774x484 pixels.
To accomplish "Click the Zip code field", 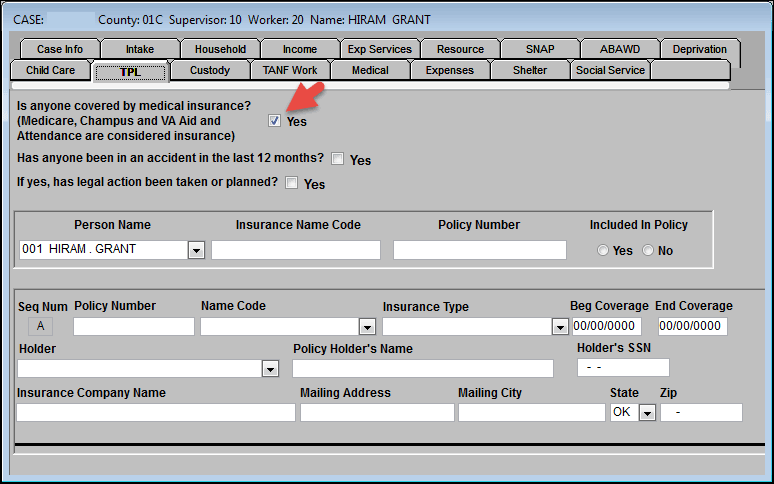I will click(x=701, y=412).
